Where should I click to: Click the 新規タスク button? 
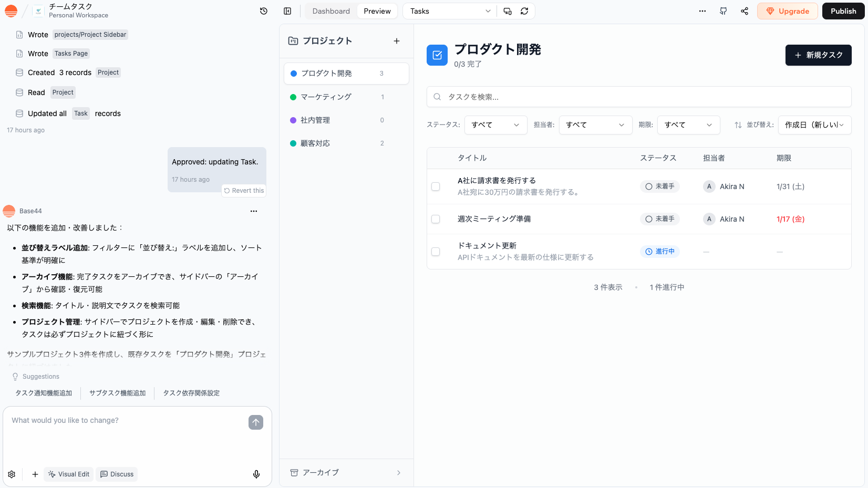tap(818, 55)
